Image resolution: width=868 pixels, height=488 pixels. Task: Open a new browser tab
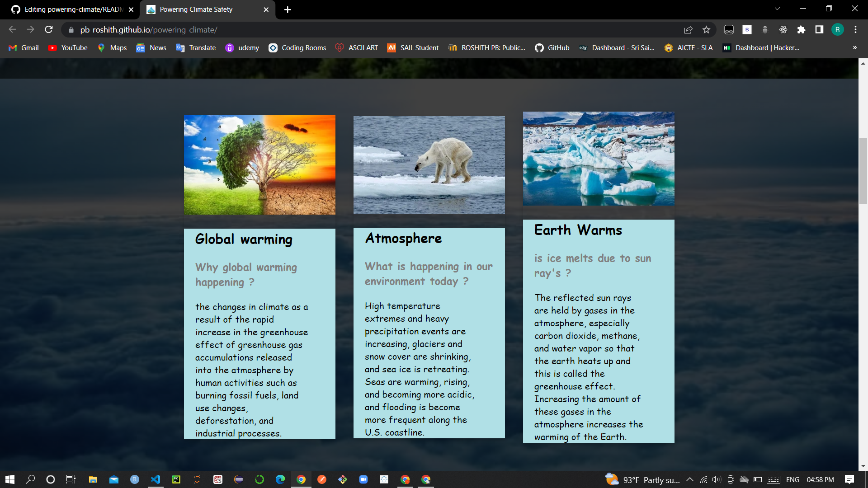(x=288, y=9)
